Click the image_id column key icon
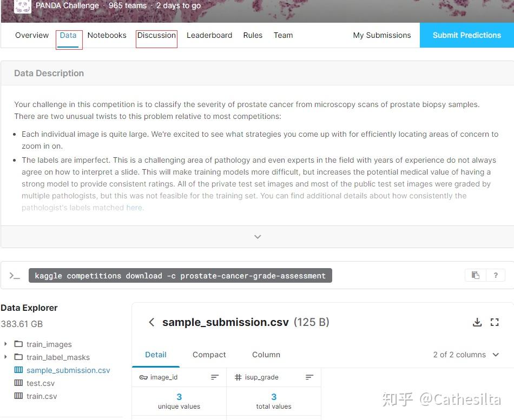The image size is (514, 420). click(143, 377)
